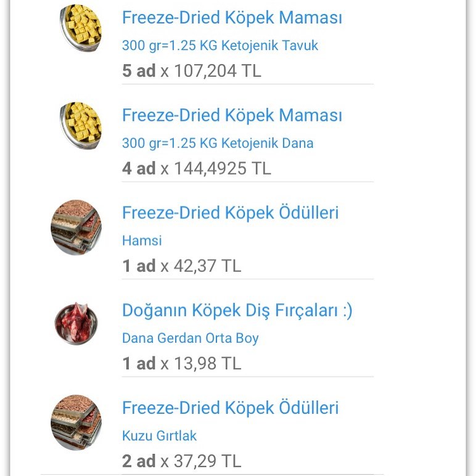
Task: Tap the Hamsi treats tray image
Action: [x=76, y=228]
